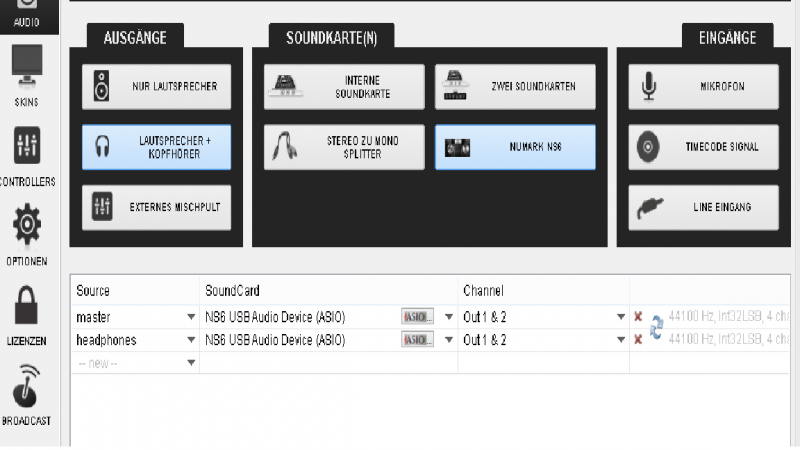Click ASIO settings button in master row
The width and height of the screenshot is (800, 450).
coord(417,317)
